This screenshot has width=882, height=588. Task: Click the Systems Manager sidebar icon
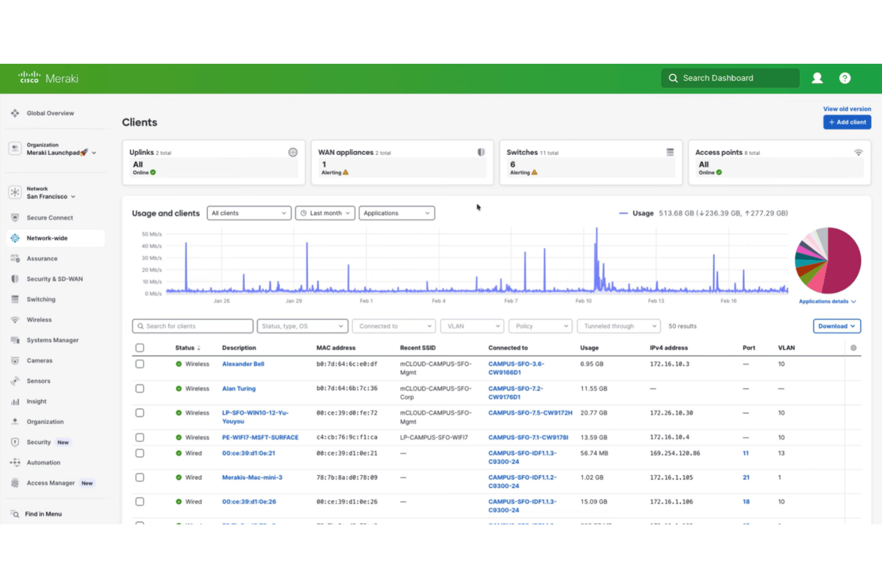coord(15,340)
